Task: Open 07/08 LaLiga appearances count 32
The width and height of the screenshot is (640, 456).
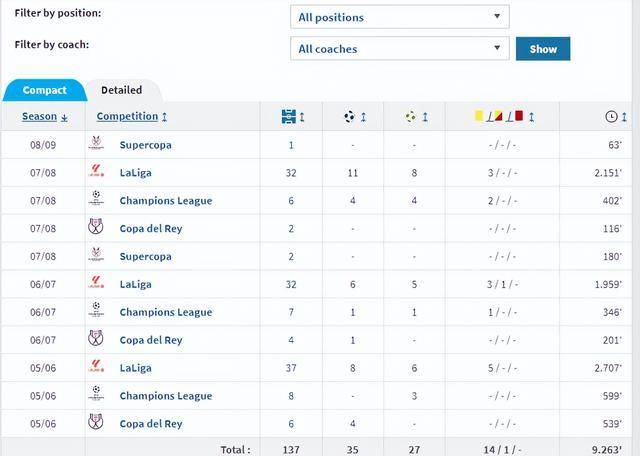Action: pyautogui.click(x=291, y=173)
